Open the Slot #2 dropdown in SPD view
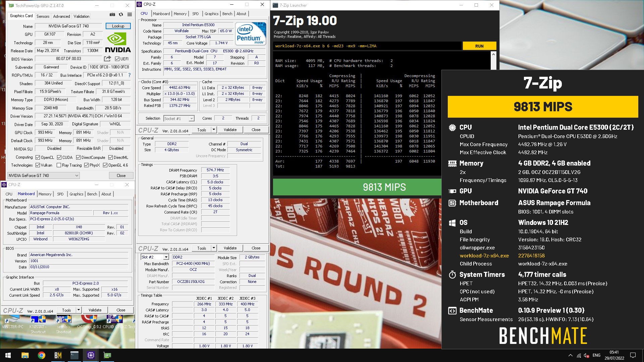644x362 pixels. pyautogui.click(x=154, y=257)
